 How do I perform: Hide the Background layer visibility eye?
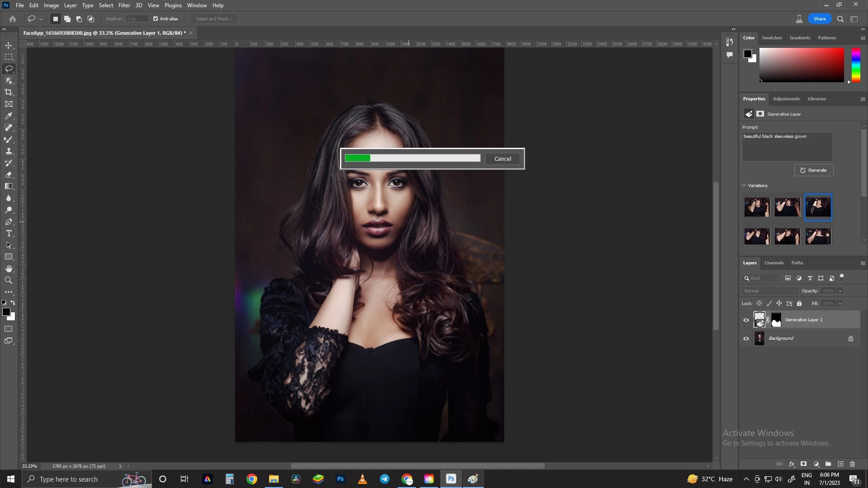[746, 338]
